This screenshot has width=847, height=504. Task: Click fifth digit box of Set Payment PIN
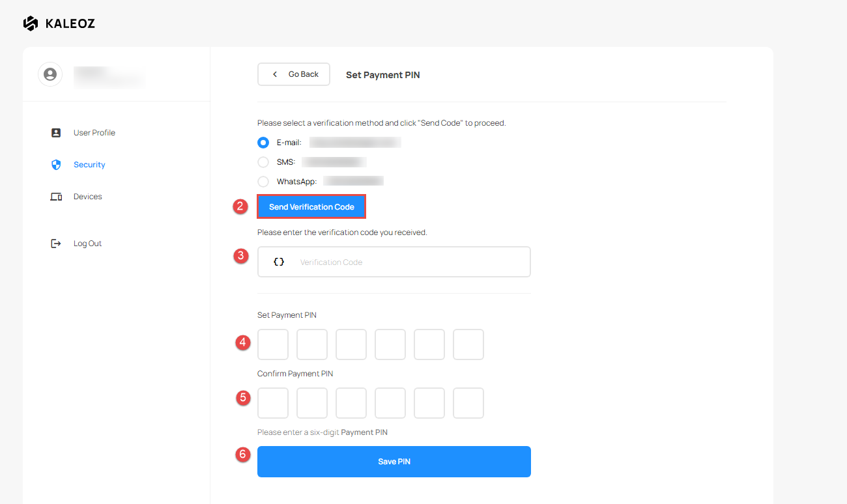pos(429,344)
